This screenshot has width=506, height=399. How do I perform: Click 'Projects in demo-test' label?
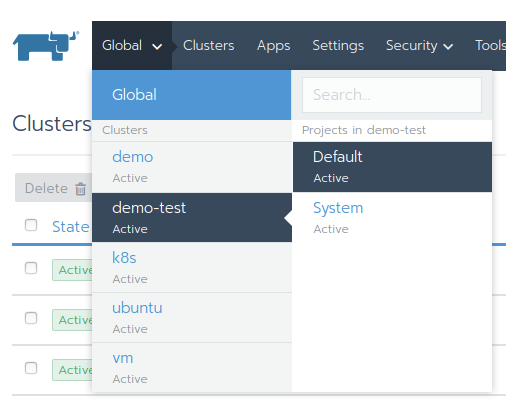coord(364,130)
